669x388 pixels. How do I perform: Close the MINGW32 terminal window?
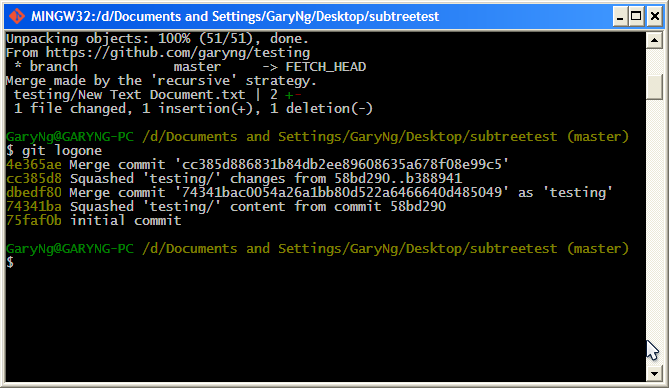pos(654,17)
